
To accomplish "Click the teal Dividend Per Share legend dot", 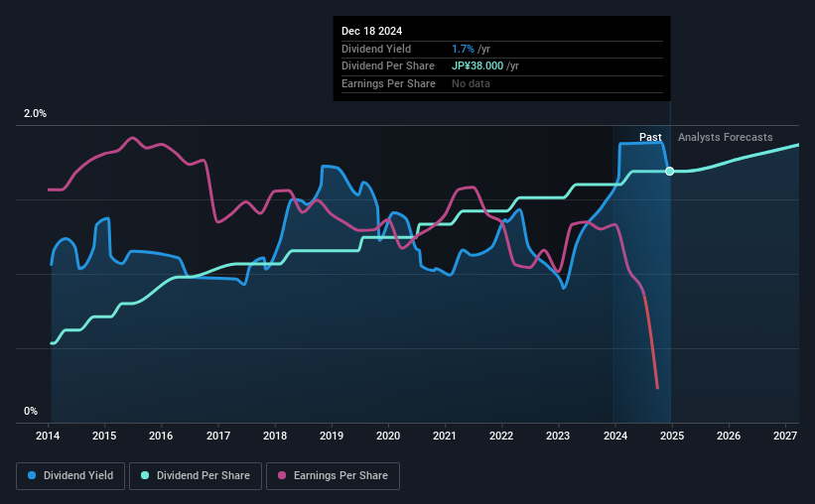I will click(x=145, y=475).
